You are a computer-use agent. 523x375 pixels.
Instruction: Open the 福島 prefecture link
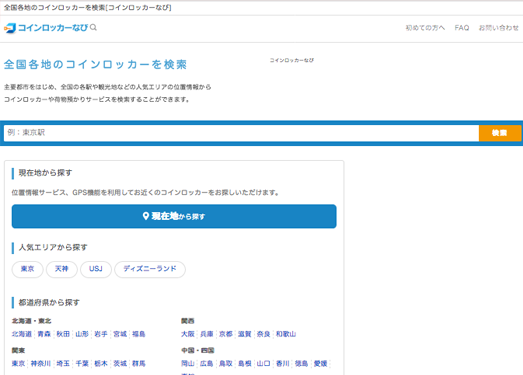pyautogui.click(x=139, y=334)
